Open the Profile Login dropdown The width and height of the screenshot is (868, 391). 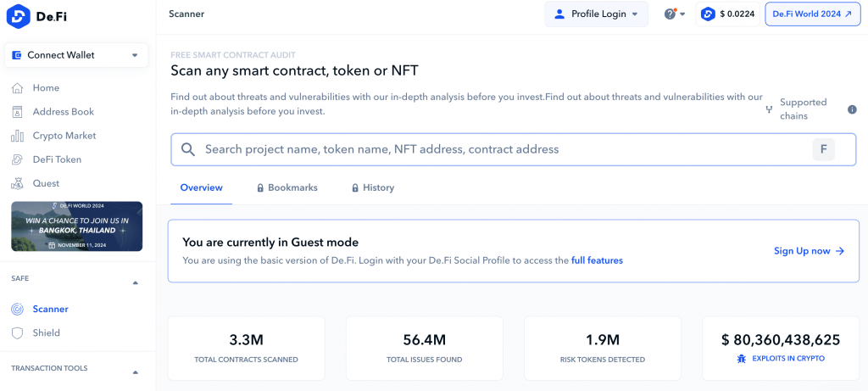pos(596,14)
